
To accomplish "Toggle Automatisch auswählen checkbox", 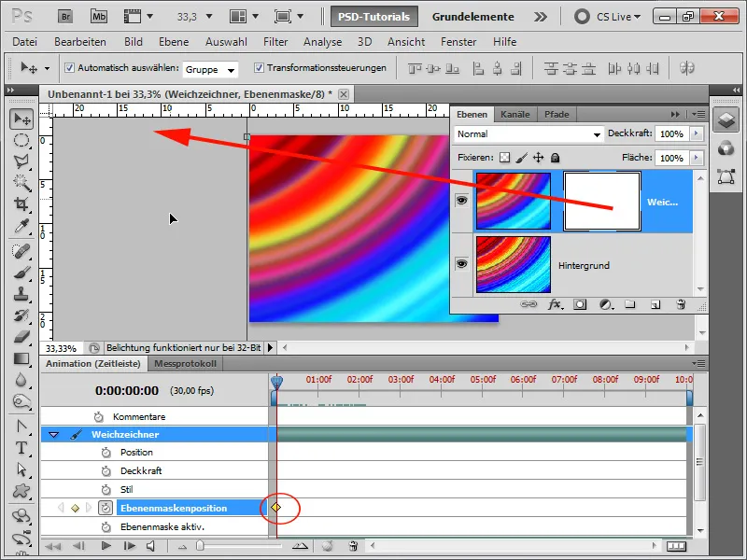I will (x=69, y=67).
